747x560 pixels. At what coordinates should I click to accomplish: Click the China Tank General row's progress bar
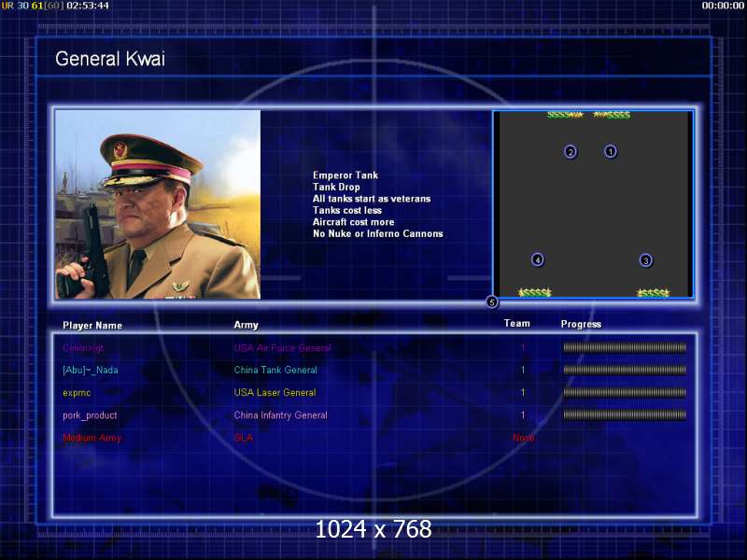[x=625, y=370]
